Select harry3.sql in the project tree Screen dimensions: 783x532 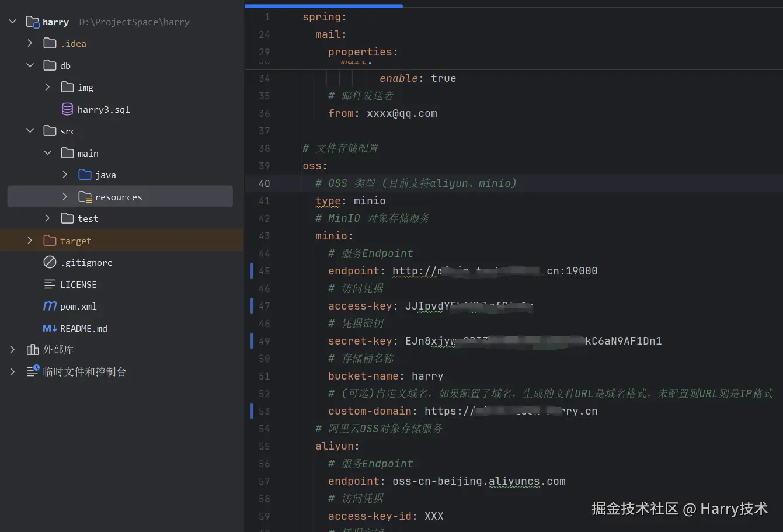[x=103, y=109]
